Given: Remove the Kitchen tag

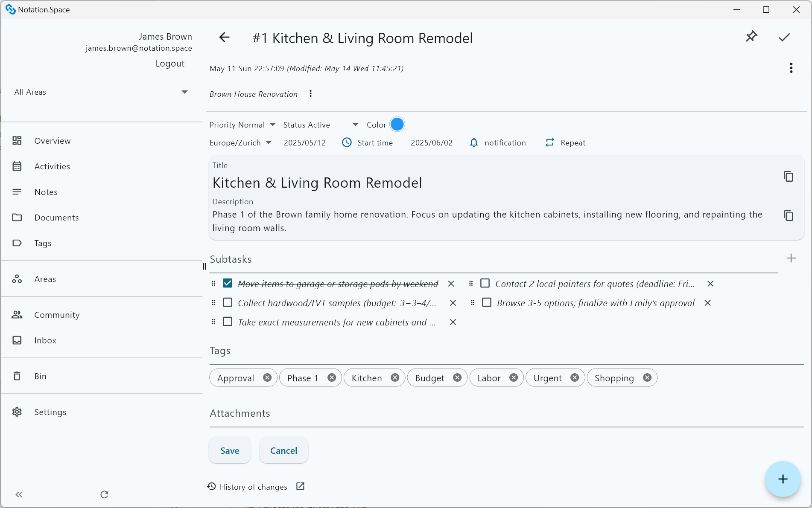Looking at the screenshot, I should [394, 377].
